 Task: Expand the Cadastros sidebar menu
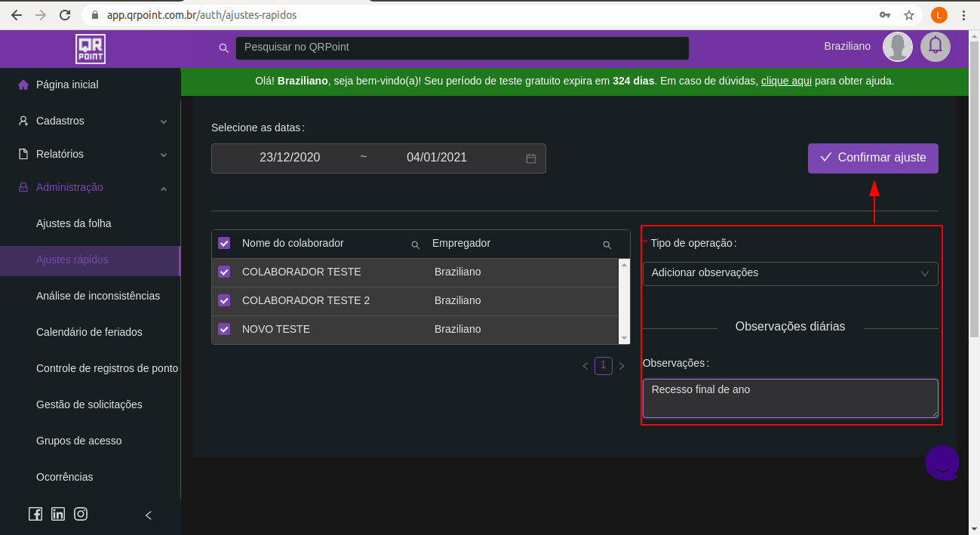(91, 121)
